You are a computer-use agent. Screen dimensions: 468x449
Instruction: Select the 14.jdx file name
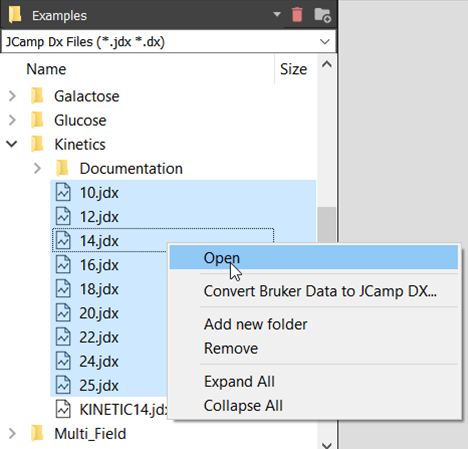pos(99,241)
